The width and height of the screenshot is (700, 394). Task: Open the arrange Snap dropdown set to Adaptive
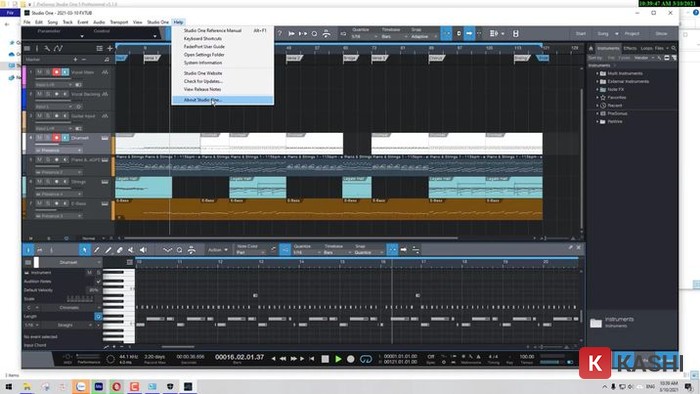[423, 37]
